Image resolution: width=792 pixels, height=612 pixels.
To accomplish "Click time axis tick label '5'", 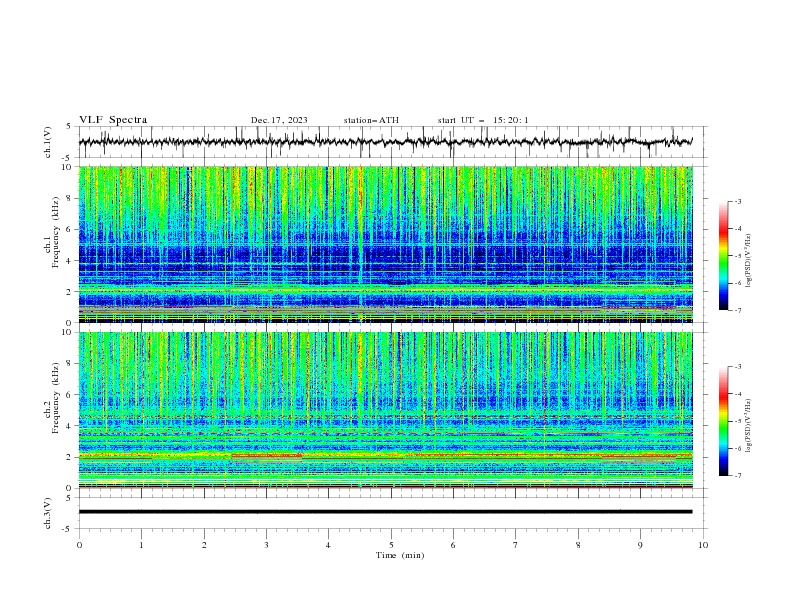I will 391,545.
